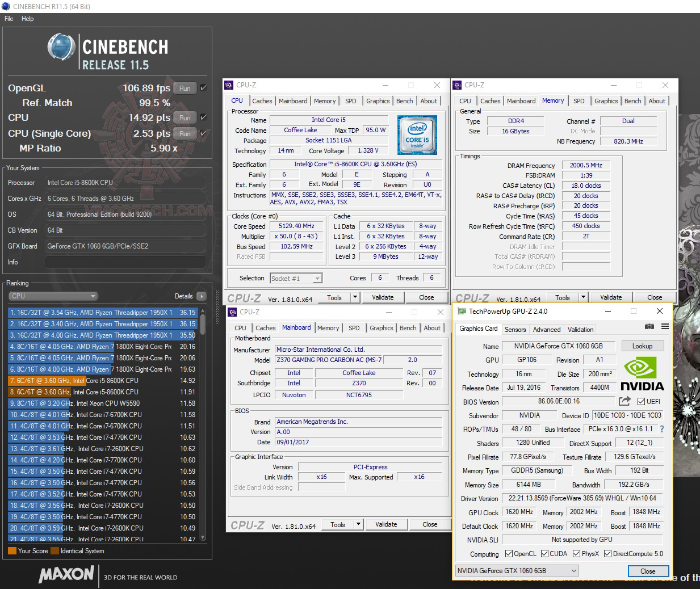Toggle the OpenCL checkbox
This screenshot has height=589, width=700.
tap(509, 554)
